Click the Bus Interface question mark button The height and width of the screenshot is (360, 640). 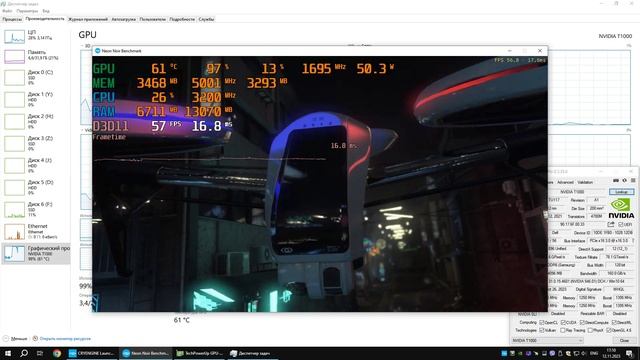pyautogui.click(x=633, y=241)
